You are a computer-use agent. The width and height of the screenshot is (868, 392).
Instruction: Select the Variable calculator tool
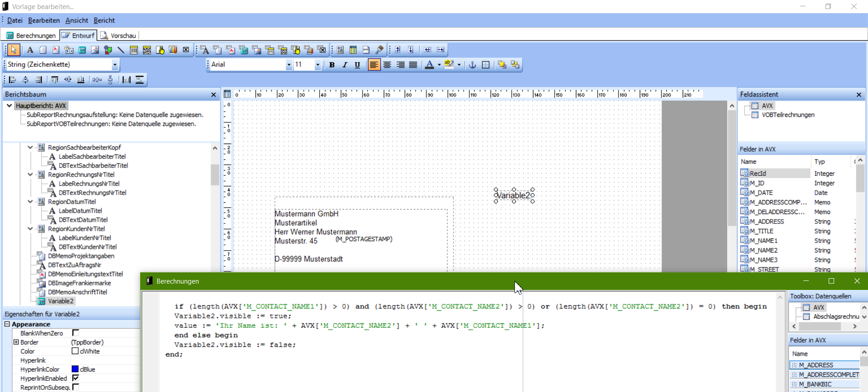click(x=82, y=50)
